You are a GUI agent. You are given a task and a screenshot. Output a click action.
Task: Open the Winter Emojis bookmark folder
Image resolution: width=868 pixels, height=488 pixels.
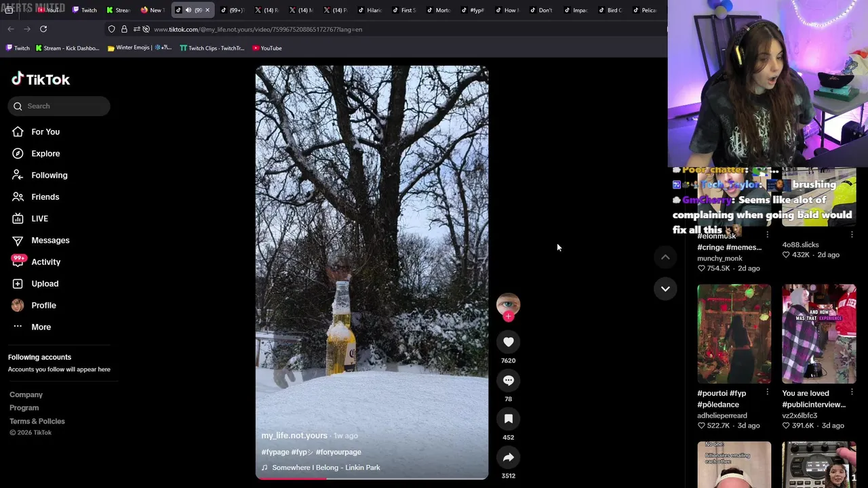(140, 48)
